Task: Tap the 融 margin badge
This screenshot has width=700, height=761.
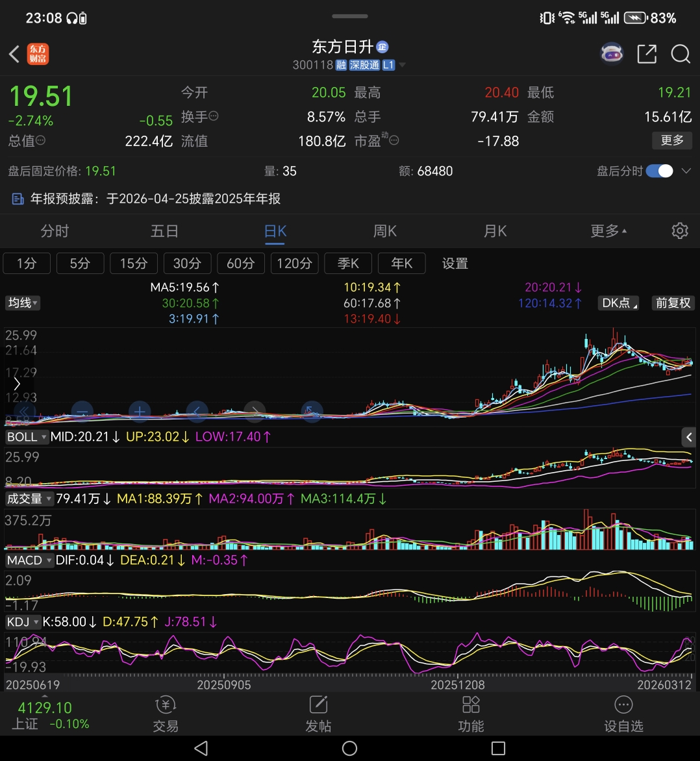Action: click(x=342, y=65)
